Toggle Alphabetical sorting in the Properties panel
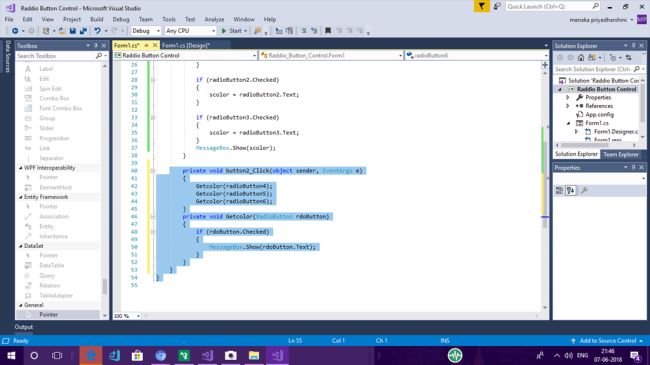Viewport: 650px width, 365px height. tap(570, 190)
